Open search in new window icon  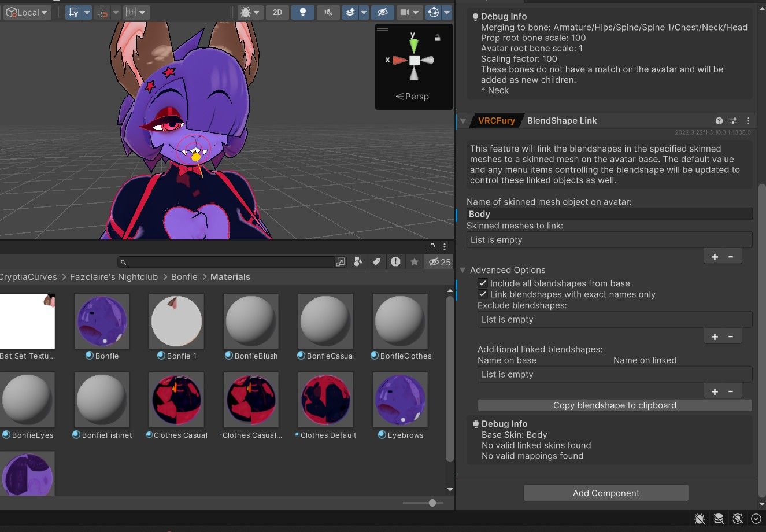[341, 262]
